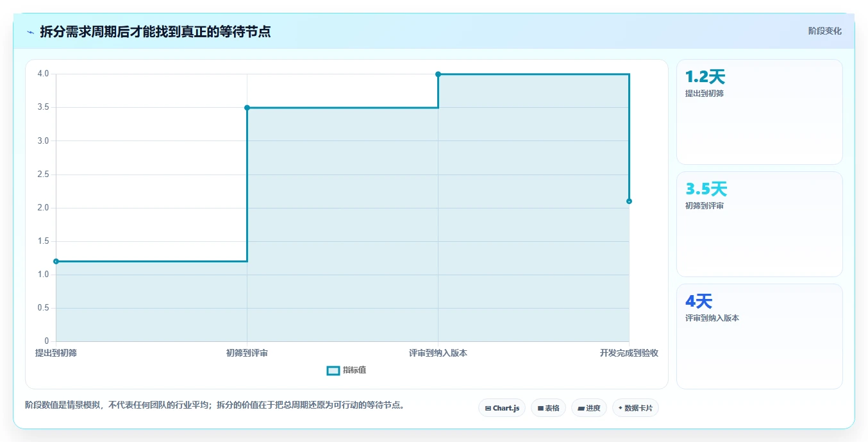The image size is (868, 442).
Task: Click the 3.5天 value text
Action: tap(706, 189)
